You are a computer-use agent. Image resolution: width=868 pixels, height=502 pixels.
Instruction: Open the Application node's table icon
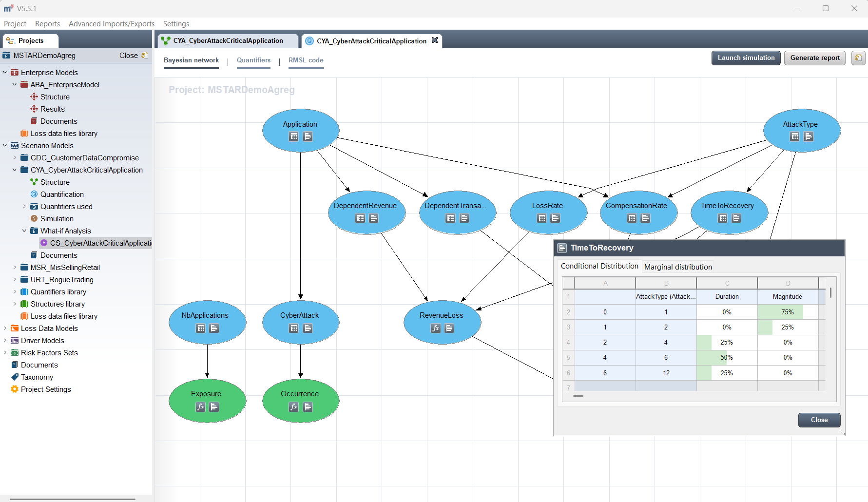(294, 136)
